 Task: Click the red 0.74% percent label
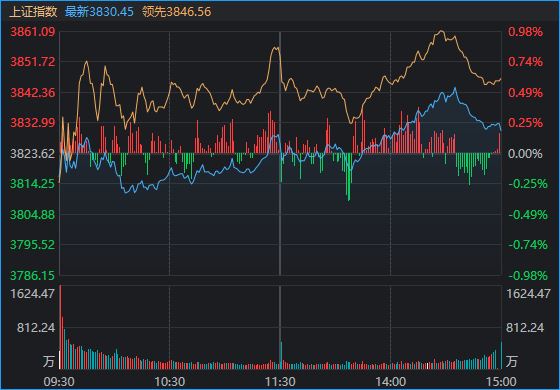click(x=525, y=62)
